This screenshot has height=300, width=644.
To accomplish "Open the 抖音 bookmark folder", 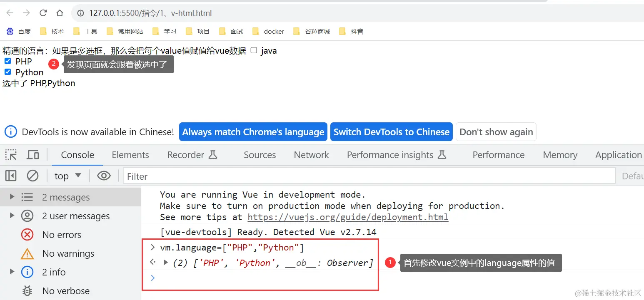I will (x=352, y=31).
